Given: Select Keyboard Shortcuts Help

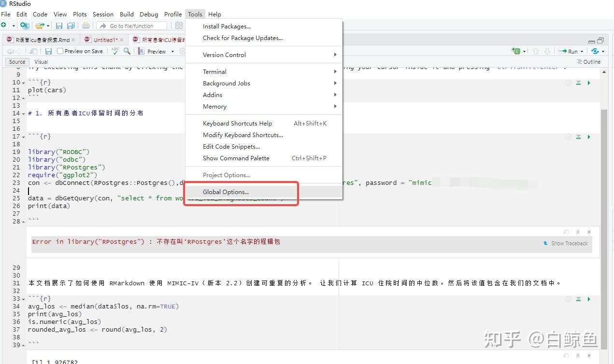Looking at the screenshot, I should [264, 123].
